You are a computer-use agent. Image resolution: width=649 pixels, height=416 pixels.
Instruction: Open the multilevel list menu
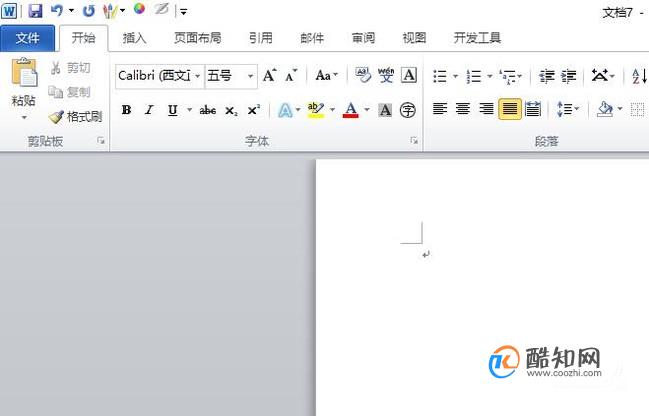coord(510,76)
